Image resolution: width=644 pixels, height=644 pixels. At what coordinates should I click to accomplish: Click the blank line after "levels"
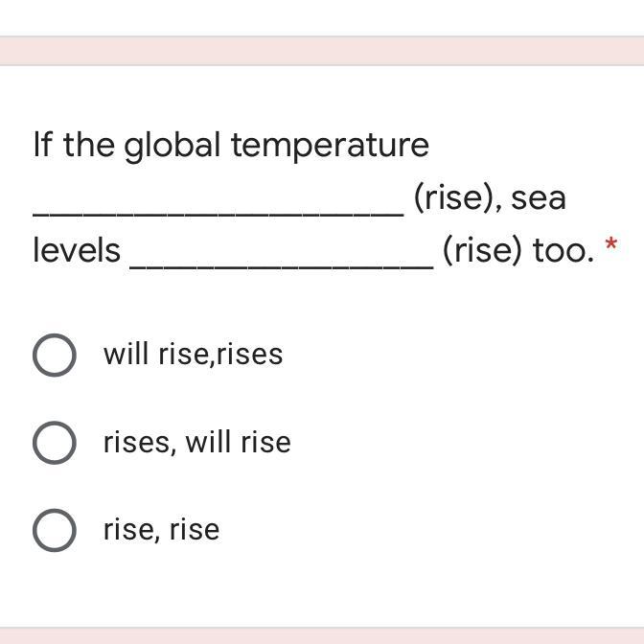point(282,266)
